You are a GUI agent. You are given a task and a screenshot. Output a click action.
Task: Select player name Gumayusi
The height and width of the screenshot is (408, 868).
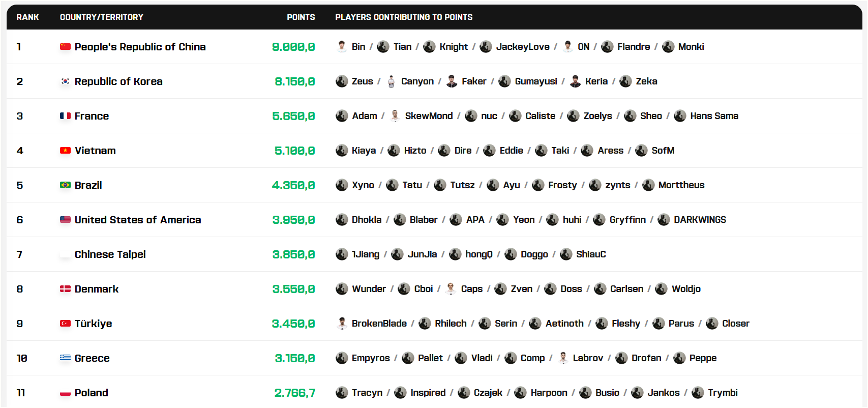(x=536, y=81)
